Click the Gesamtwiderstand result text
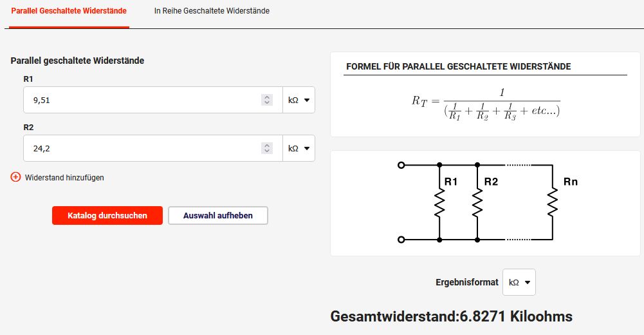The image size is (644, 335). point(451,316)
